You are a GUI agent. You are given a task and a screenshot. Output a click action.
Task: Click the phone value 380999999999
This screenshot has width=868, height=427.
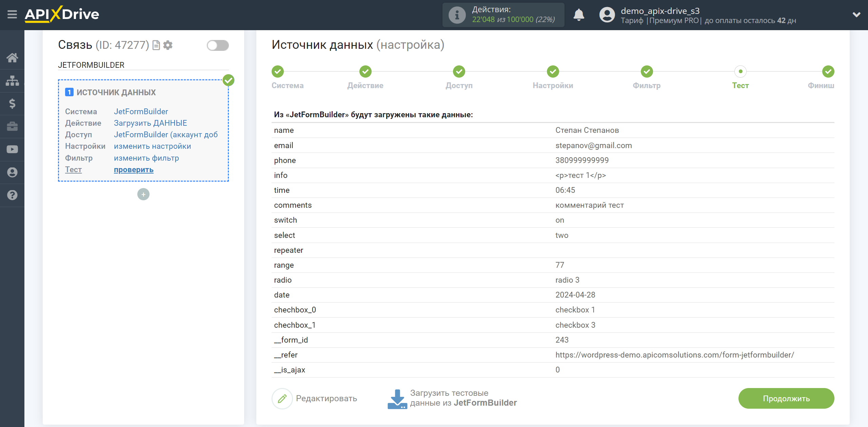tap(582, 160)
